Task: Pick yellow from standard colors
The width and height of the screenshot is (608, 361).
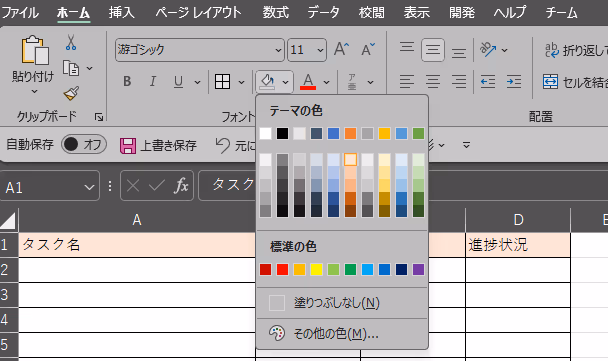Action: pos(316,269)
